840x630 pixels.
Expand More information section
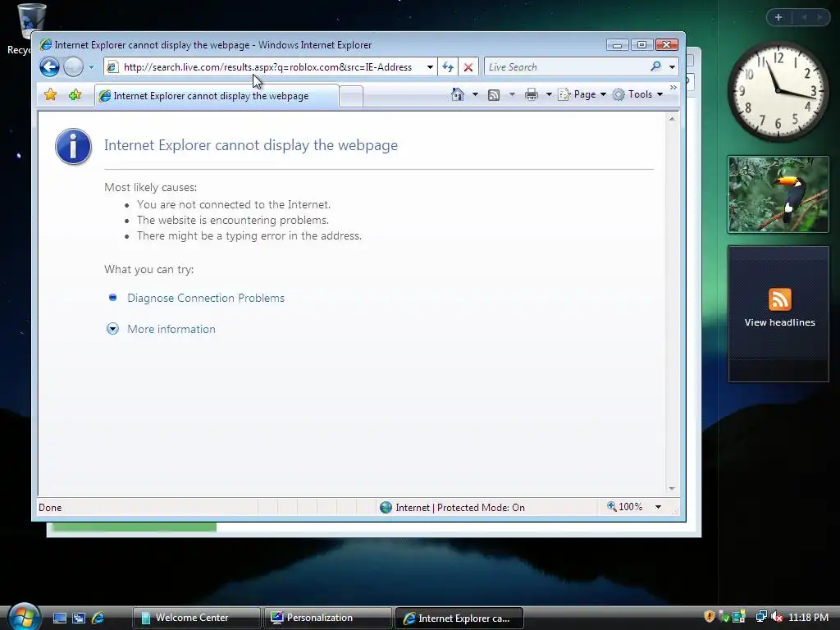(171, 329)
